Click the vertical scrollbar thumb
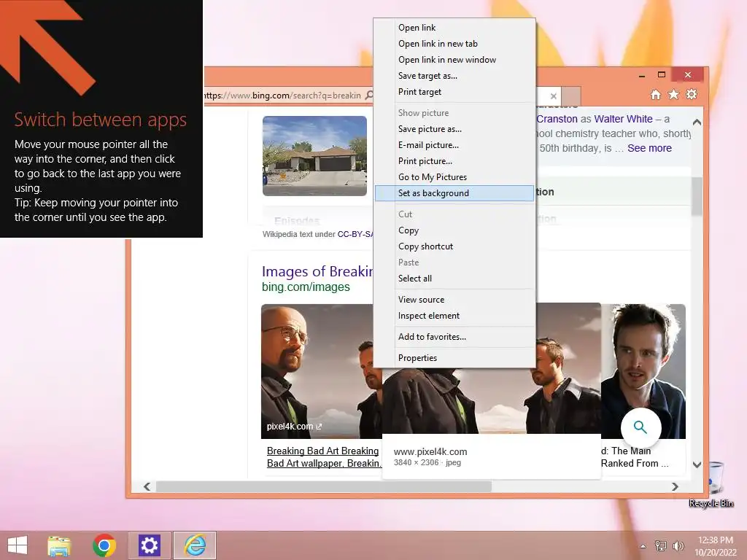747x560 pixels. [x=697, y=196]
